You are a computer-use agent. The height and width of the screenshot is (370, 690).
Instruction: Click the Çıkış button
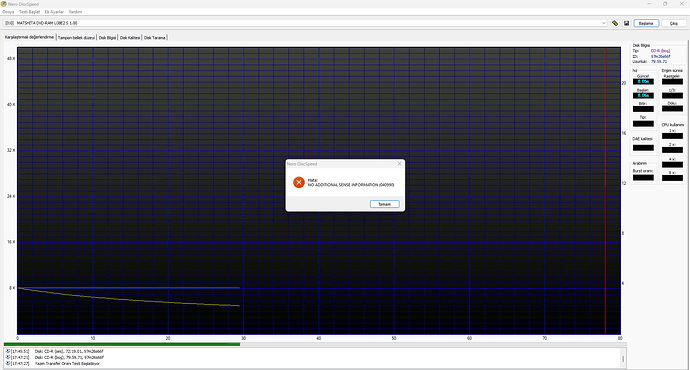674,23
